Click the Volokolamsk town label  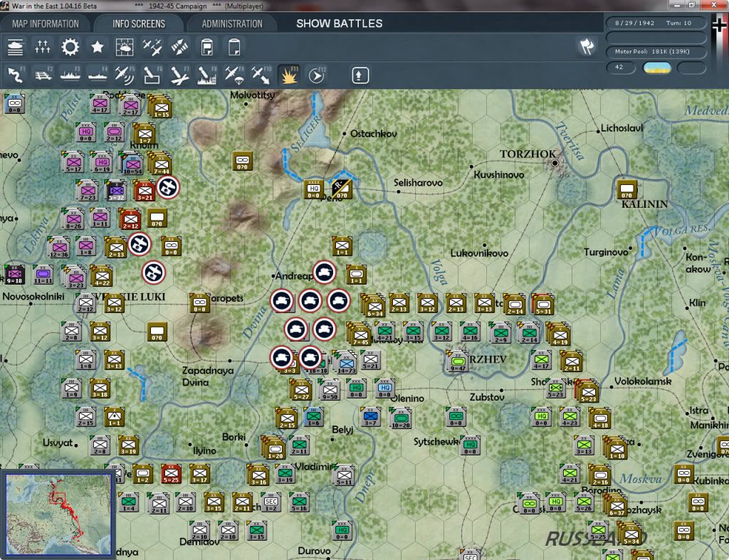(643, 381)
